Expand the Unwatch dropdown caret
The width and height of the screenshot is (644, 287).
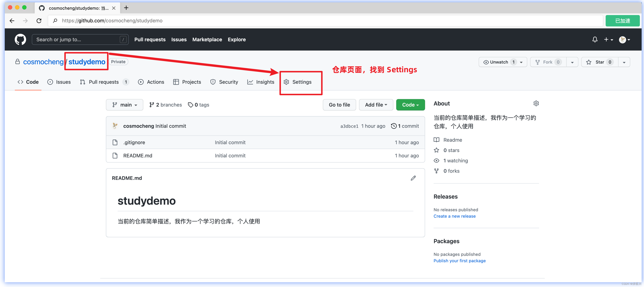[521, 62]
